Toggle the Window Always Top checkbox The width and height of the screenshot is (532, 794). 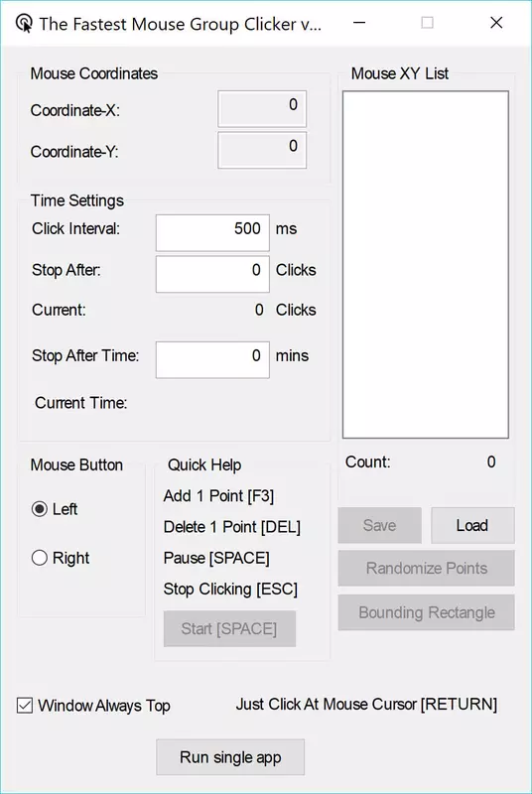[x=25, y=706]
